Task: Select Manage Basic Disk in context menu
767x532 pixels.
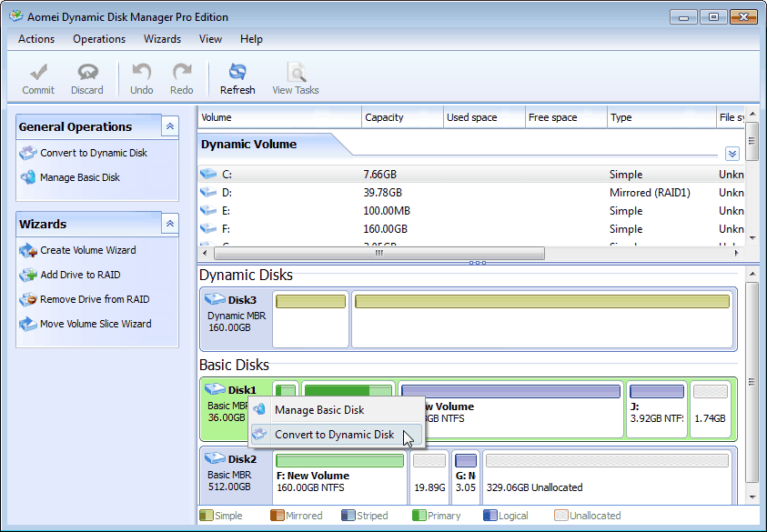Action: (318, 410)
